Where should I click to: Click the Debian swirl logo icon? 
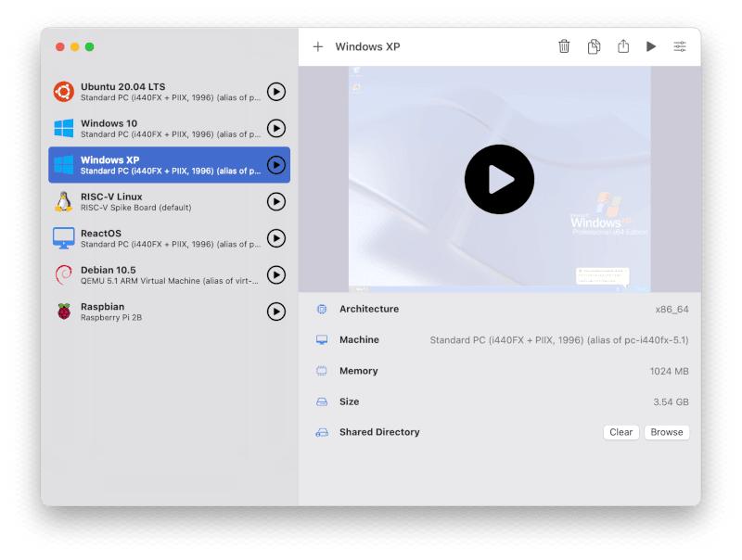[x=63, y=274]
